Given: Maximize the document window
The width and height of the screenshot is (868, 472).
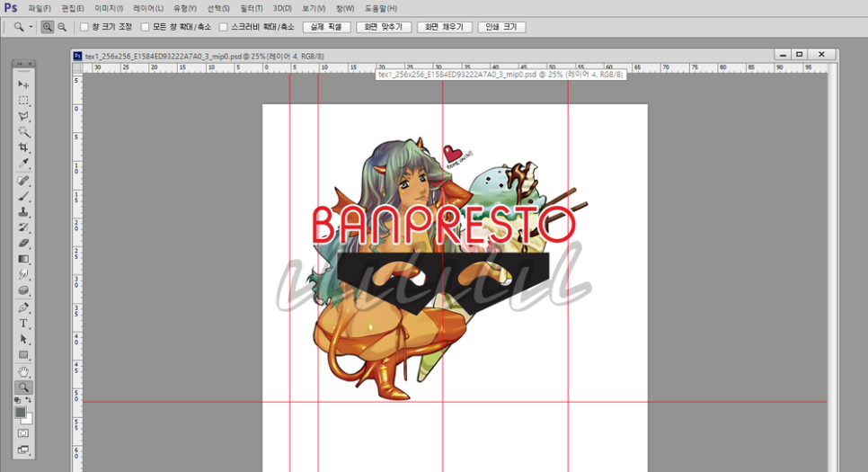Looking at the screenshot, I should [x=800, y=54].
